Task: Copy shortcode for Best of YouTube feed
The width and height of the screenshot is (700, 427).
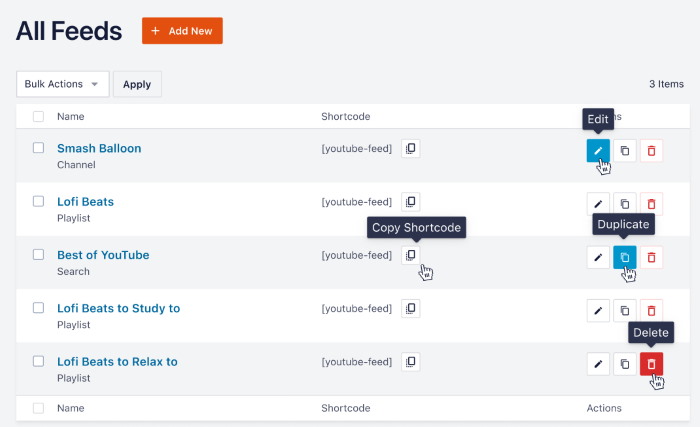Action: point(410,255)
